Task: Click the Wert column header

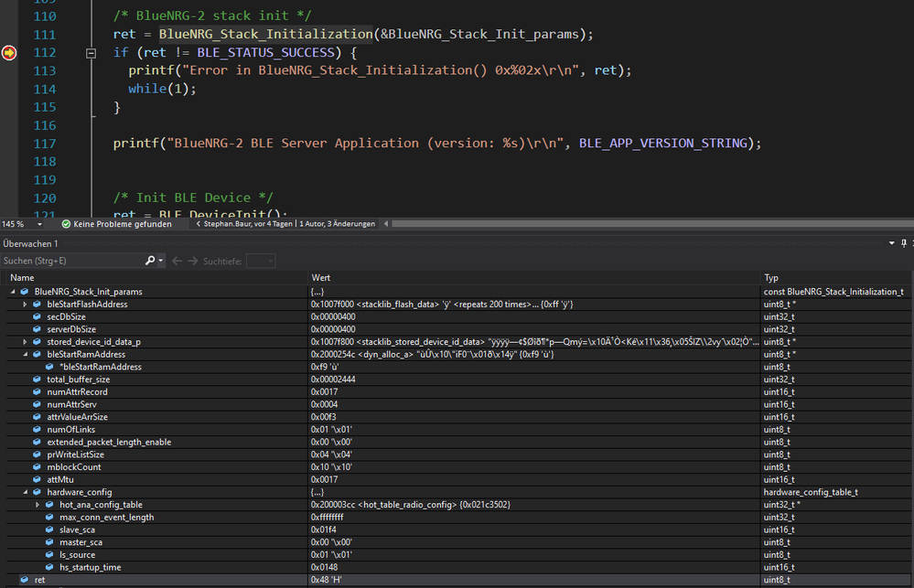Action: [x=321, y=277]
